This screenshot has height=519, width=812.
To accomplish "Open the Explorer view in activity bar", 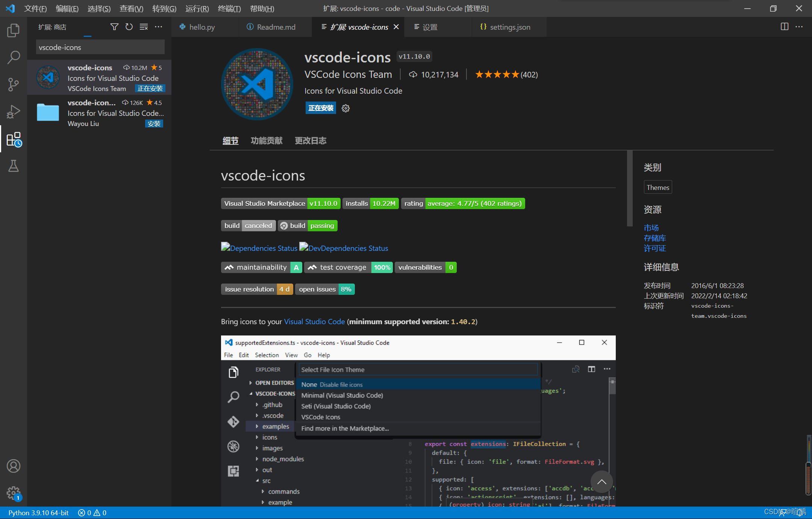I will [x=14, y=30].
